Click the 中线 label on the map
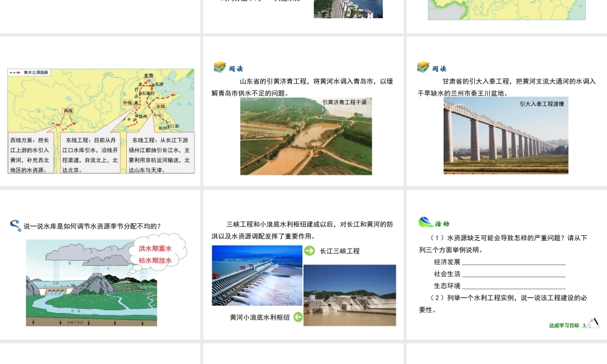This screenshot has height=364, width=607. point(127,103)
